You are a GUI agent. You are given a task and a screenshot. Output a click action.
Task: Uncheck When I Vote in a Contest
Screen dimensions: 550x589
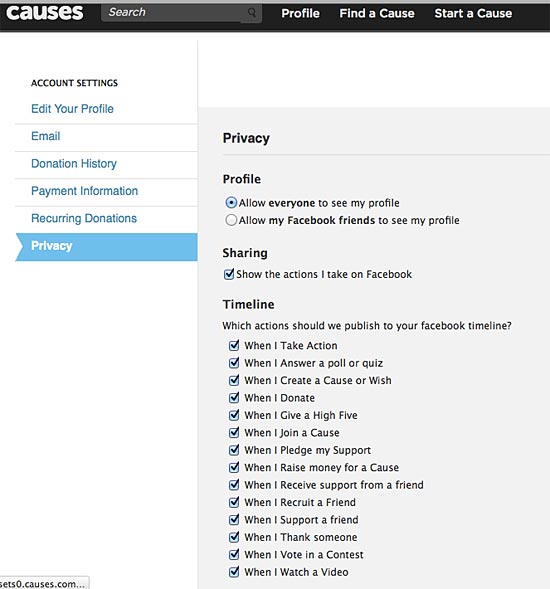234,554
